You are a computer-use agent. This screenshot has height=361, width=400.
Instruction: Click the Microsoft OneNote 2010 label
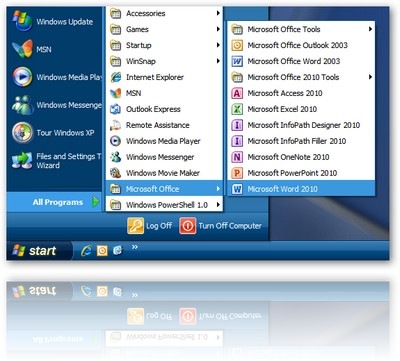[x=288, y=157]
